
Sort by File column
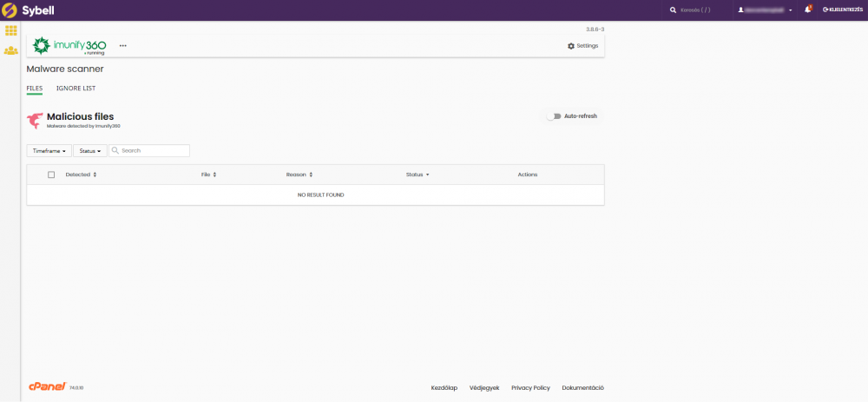(x=208, y=175)
